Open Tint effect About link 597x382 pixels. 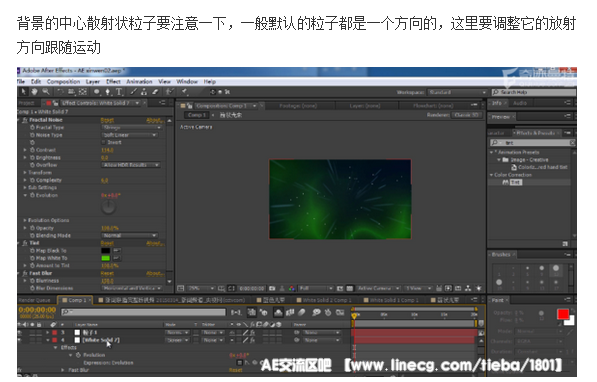(x=155, y=243)
